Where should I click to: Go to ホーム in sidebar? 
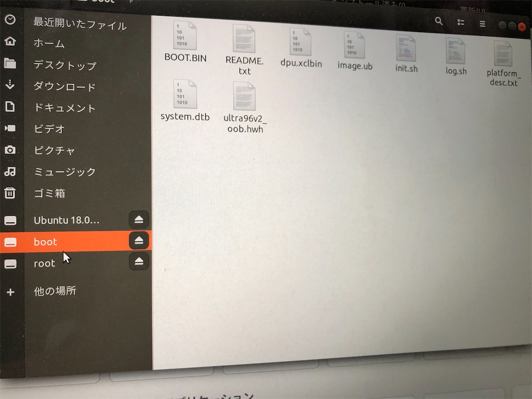[49, 44]
